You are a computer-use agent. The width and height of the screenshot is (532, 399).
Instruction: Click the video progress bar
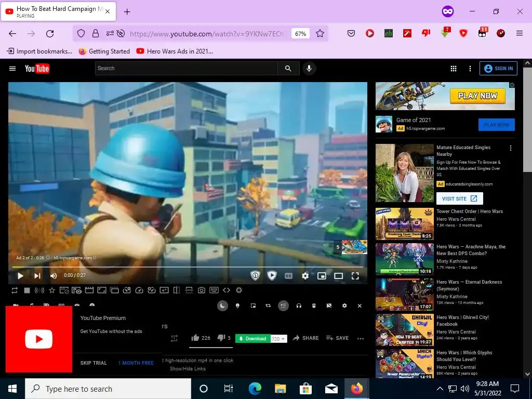[188, 267]
